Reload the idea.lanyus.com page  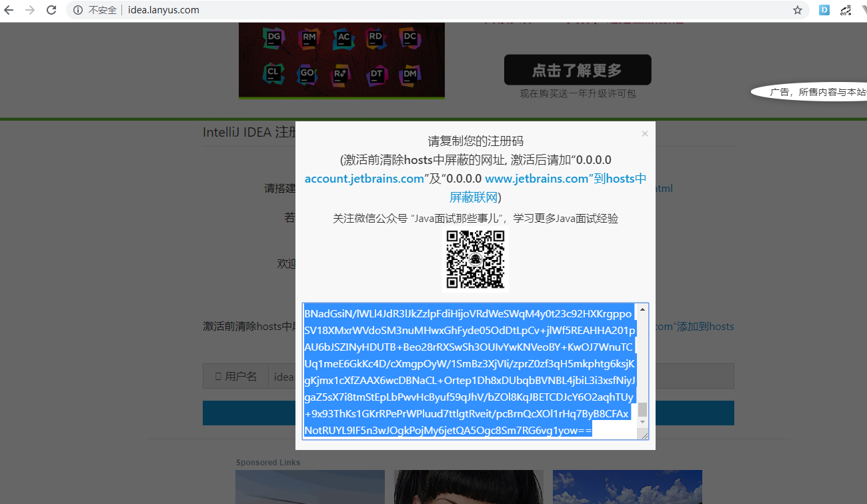51,10
